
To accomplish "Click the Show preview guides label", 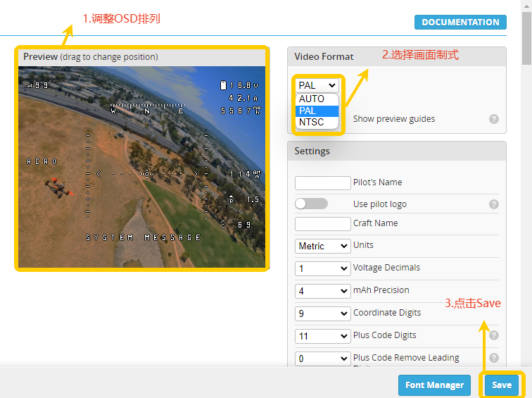I will 394,119.
